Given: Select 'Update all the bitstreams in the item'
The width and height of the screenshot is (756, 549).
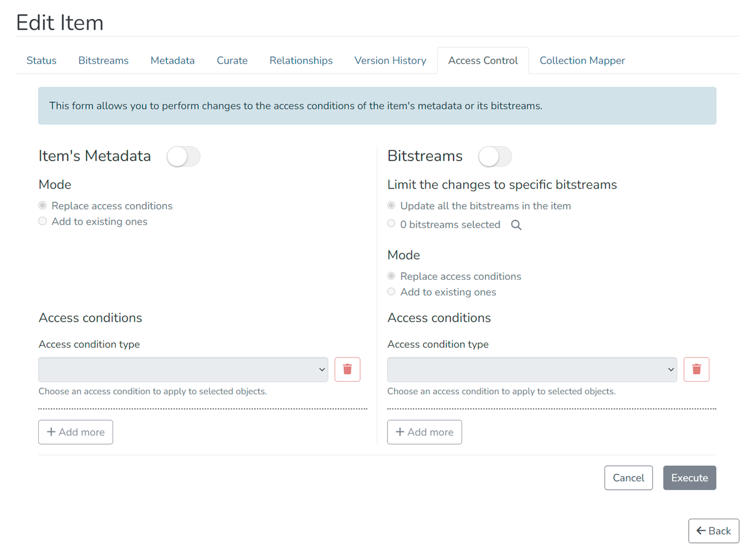Looking at the screenshot, I should tap(391, 205).
